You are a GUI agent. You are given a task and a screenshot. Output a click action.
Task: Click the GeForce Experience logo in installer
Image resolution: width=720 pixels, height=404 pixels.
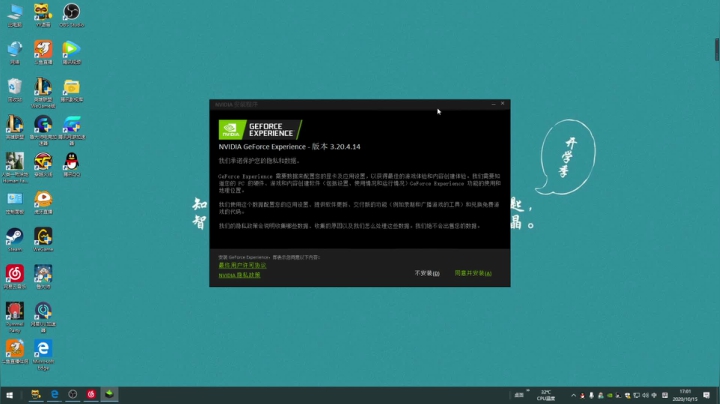tap(260, 129)
